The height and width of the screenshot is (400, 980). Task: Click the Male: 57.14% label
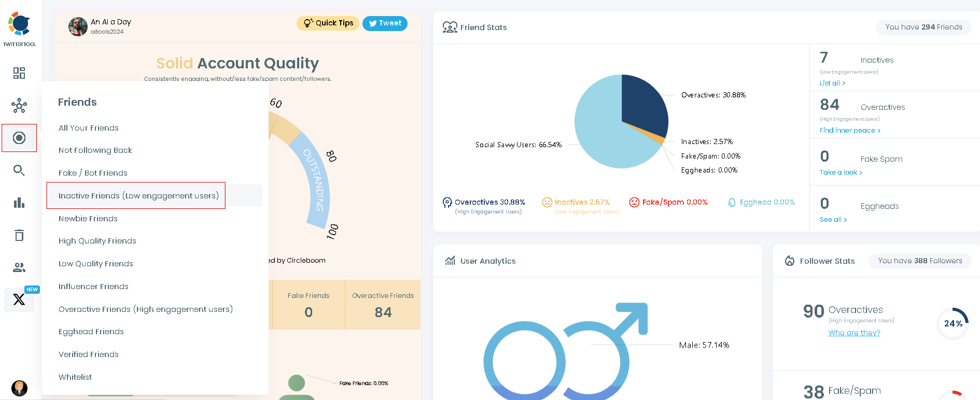coord(704,345)
